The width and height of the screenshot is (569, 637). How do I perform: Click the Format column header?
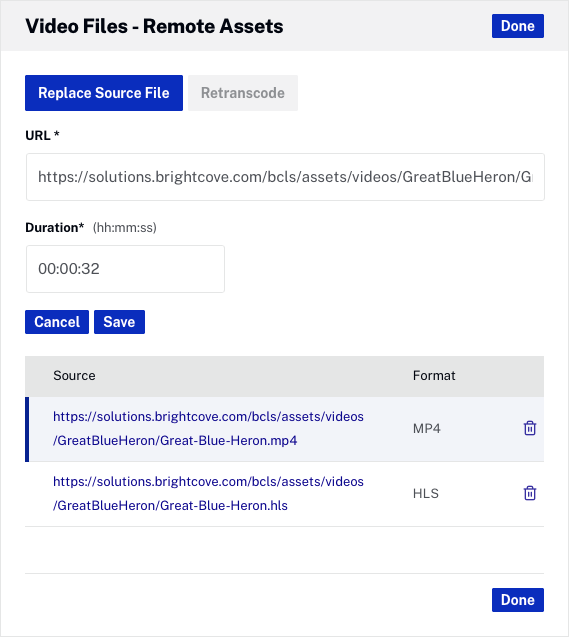(434, 375)
